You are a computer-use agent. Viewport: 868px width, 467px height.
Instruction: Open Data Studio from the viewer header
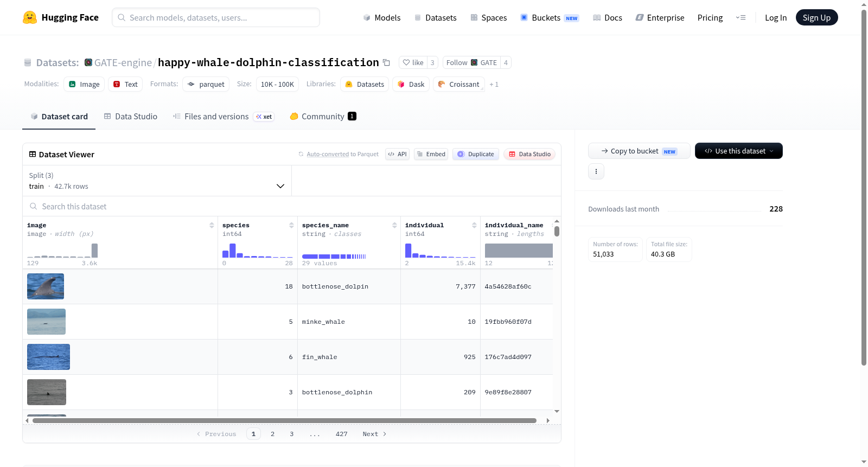coord(529,154)
